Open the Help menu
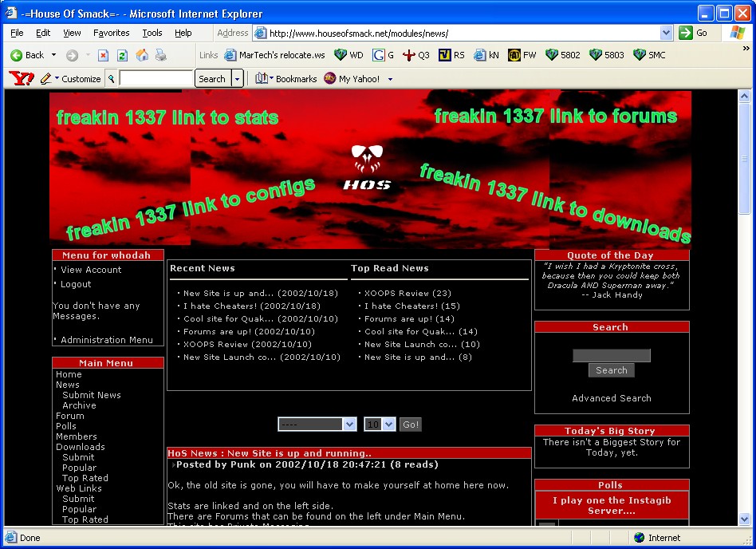756x549 pixels. pos(183,33)
